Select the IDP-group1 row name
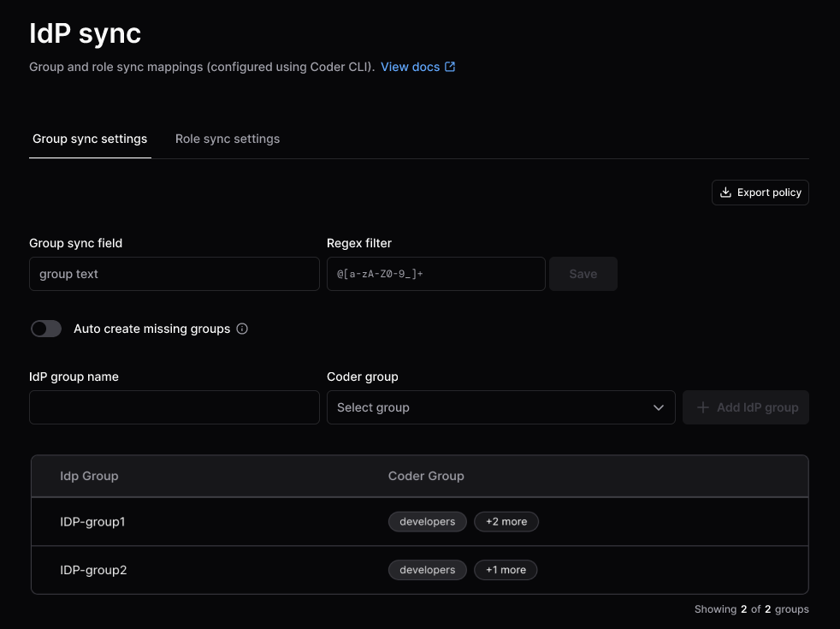This screenshot has height=629, width=840. pyautogui.click(x=92, y=522)
